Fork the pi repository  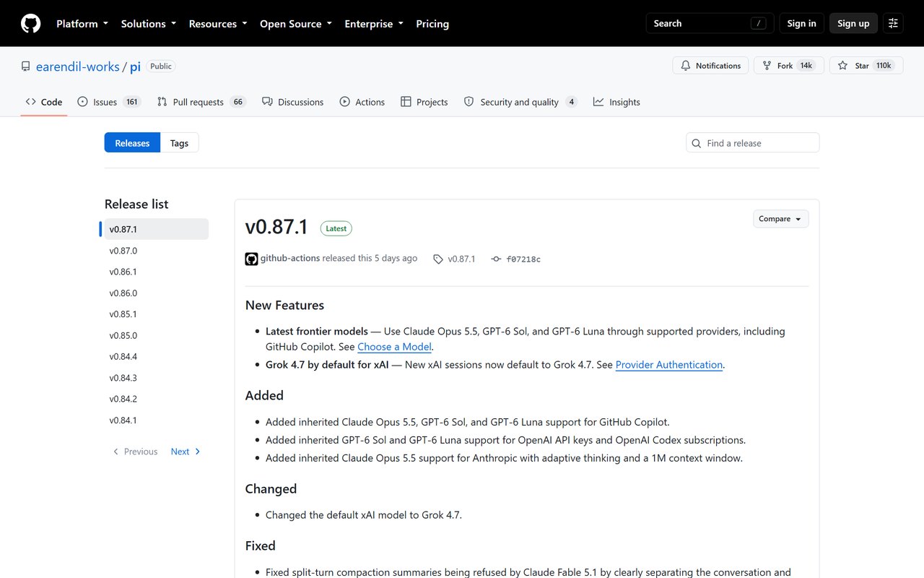(x=788, y=66)
